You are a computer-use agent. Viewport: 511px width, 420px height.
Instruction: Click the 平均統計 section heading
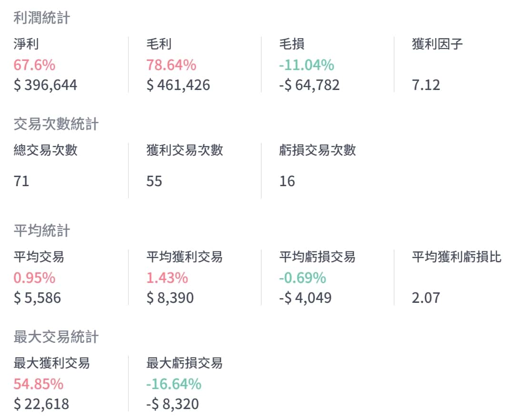[x=42, y=231]
